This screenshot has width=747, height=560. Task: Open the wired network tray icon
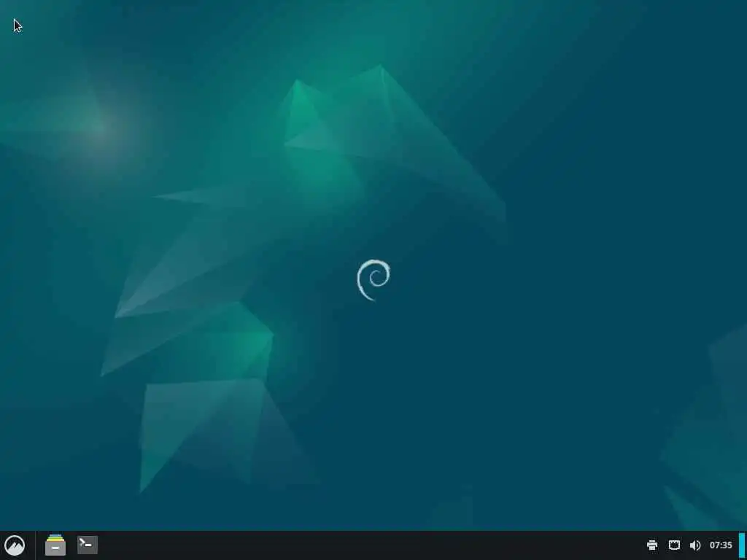(674, 545)
